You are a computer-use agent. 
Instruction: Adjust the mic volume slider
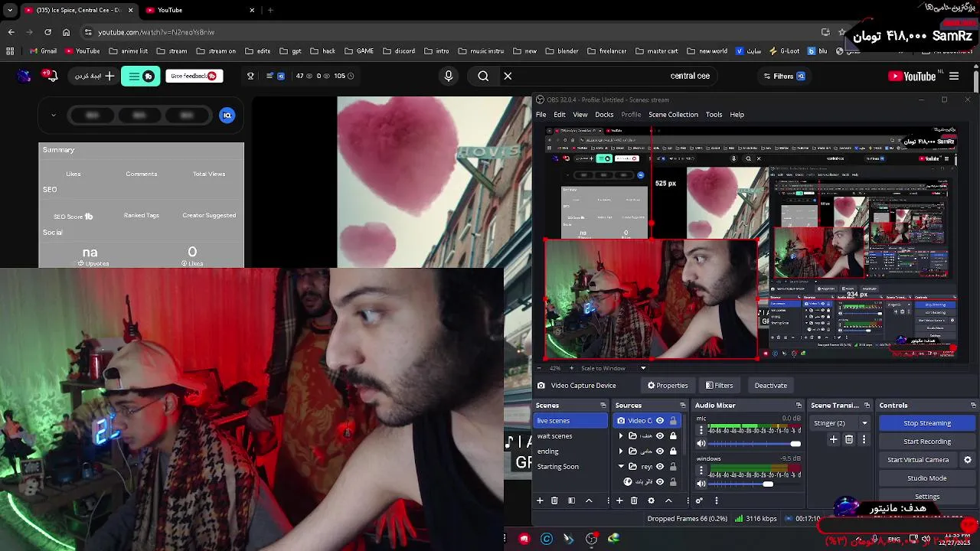[x=754, y=444]
